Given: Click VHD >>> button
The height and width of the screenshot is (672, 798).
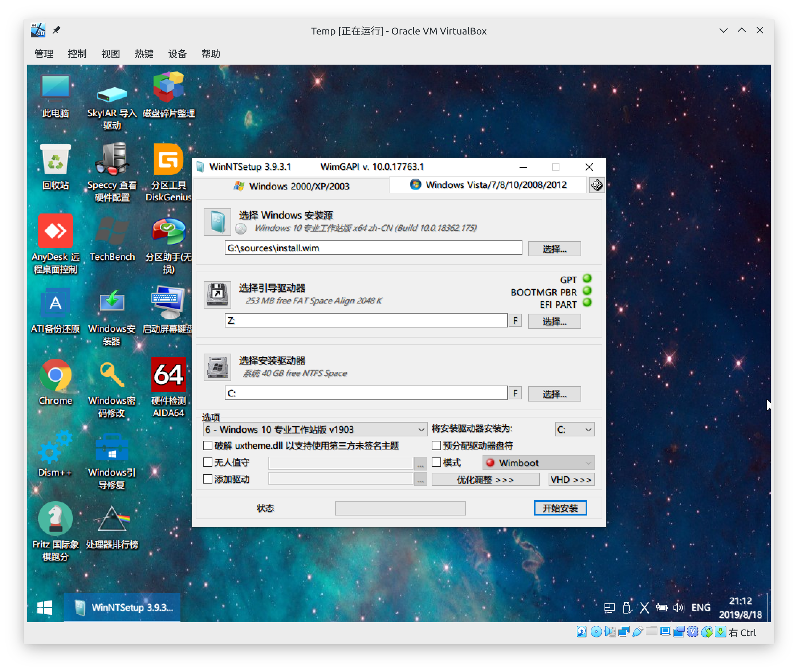Looking at the screenshot, I should click(571, 480).
